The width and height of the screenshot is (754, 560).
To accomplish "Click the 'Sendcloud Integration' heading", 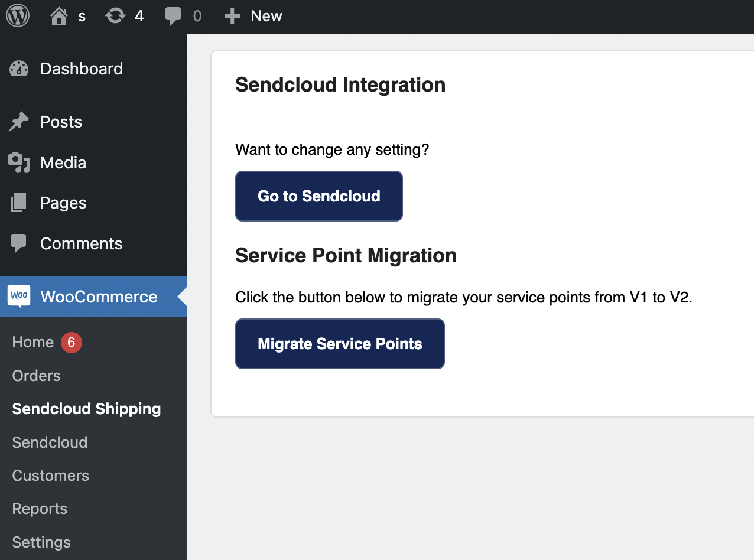I will (x=340, y=85).
